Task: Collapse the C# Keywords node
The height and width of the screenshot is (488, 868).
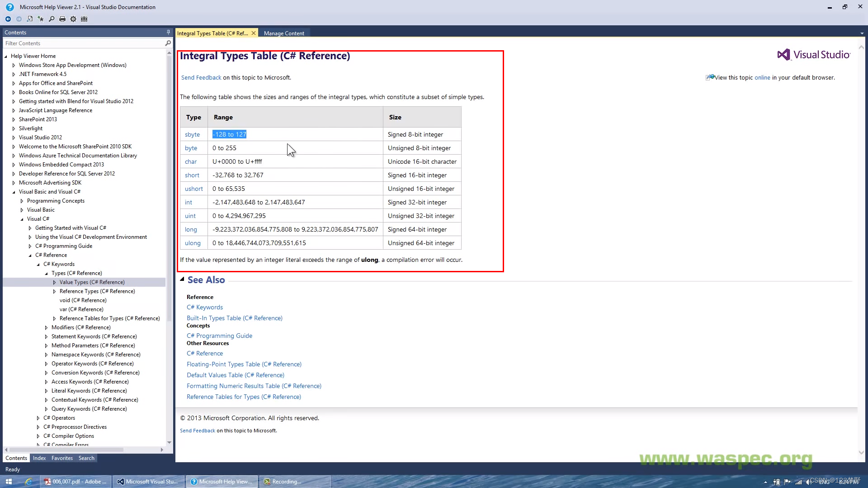Action: point(38,264)
